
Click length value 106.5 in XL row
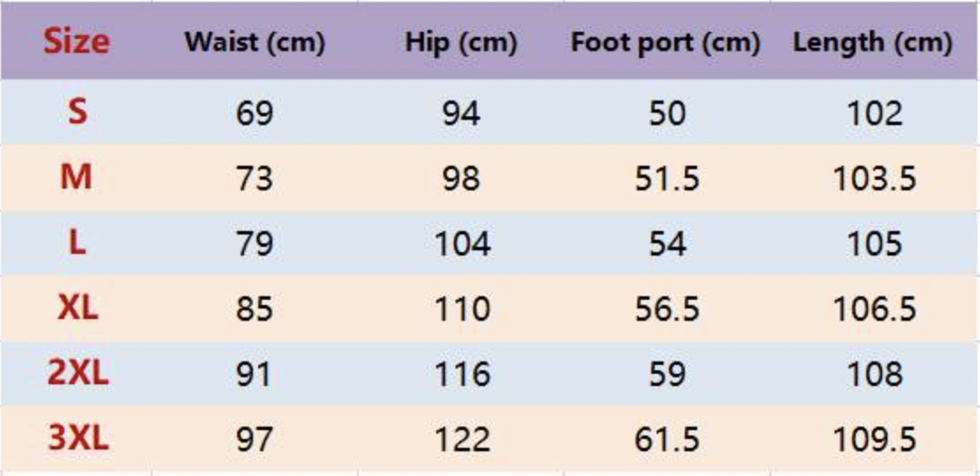point(875,309)
